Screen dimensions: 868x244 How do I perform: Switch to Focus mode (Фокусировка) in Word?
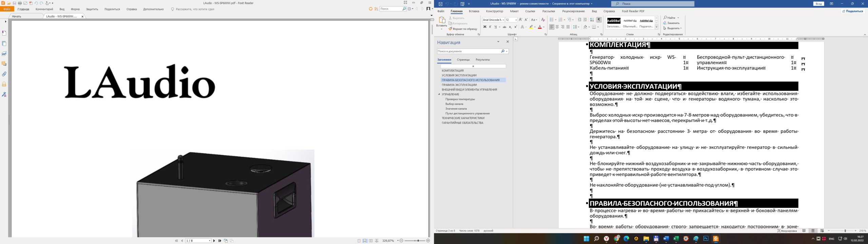pyautogui.click(x=787, y=231)
